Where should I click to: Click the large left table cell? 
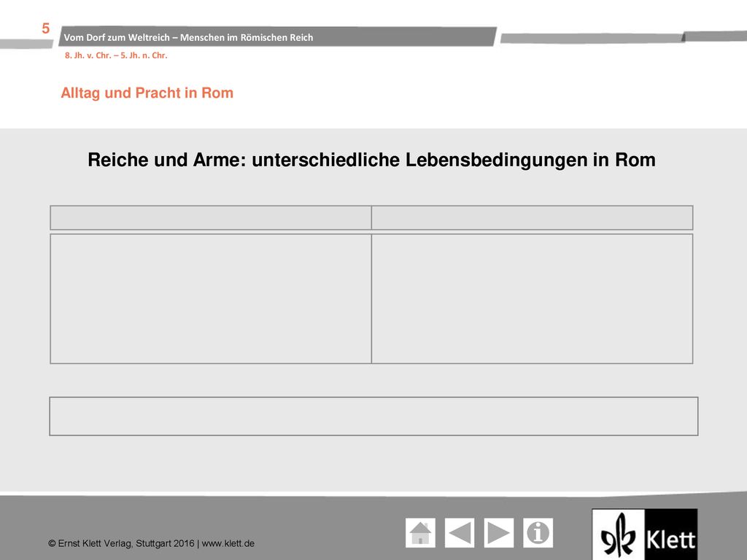pos(211,298)
